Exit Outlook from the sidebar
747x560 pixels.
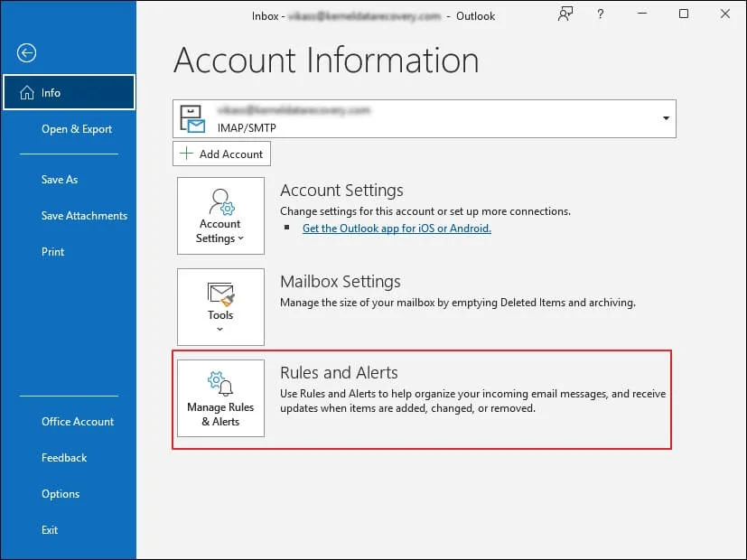click(50, 530)
